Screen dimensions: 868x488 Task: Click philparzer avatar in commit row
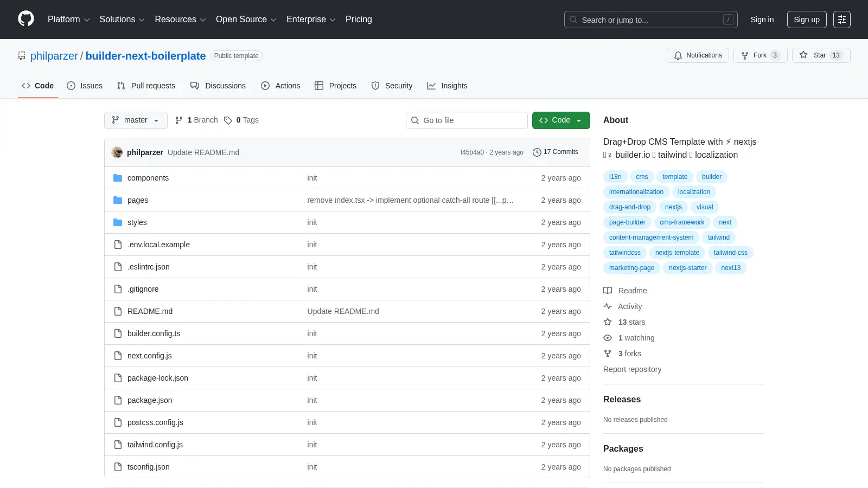coord(117,152)
